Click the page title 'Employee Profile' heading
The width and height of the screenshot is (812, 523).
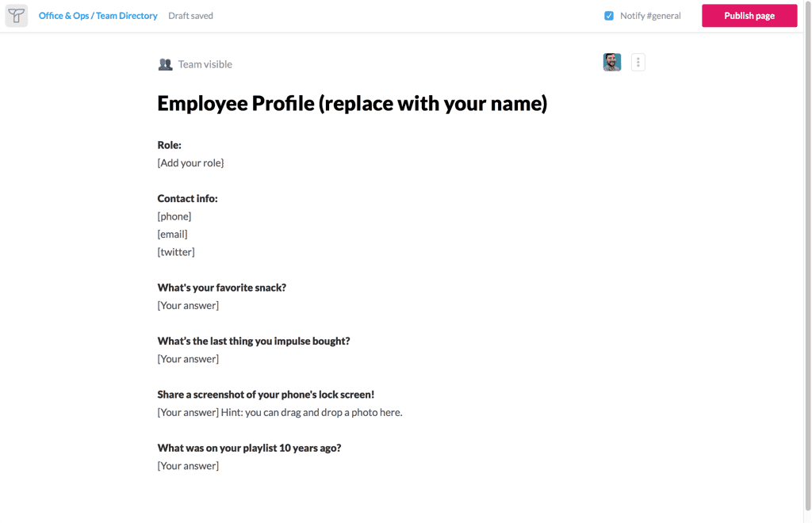(351, 103)
